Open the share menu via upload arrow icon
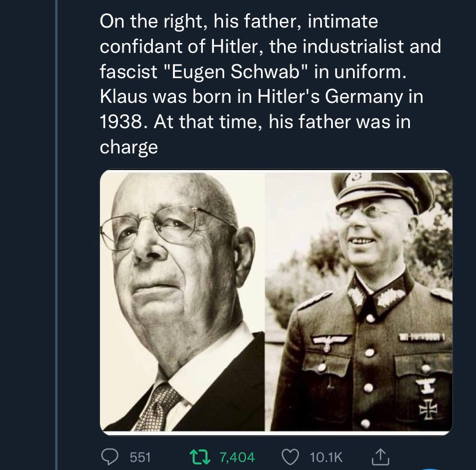The image size is (476, 470). coord(381,457)
